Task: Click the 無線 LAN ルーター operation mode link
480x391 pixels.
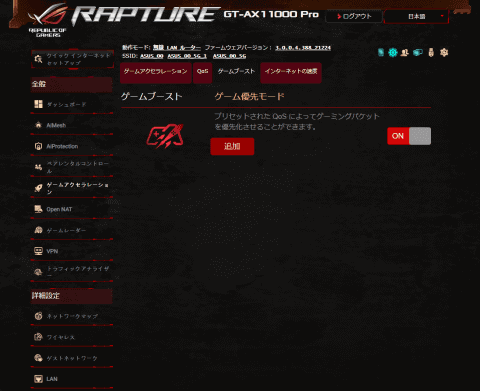Action: tap(177, 48)
